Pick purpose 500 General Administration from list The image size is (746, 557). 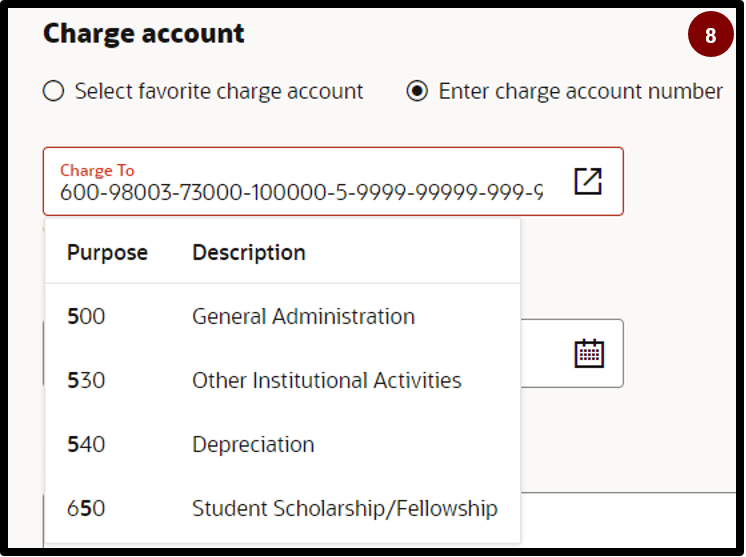[283, 316]
